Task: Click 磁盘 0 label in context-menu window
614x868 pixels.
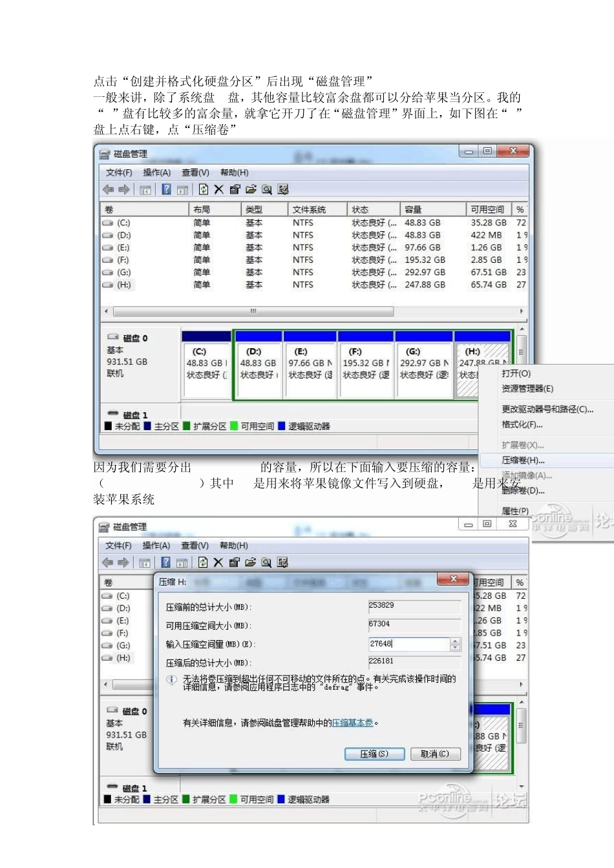Action: coord(135,338)
